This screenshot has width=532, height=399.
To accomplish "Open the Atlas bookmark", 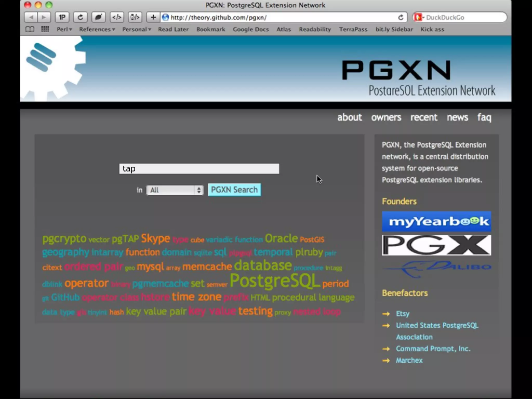I will (x=284, y=29).
